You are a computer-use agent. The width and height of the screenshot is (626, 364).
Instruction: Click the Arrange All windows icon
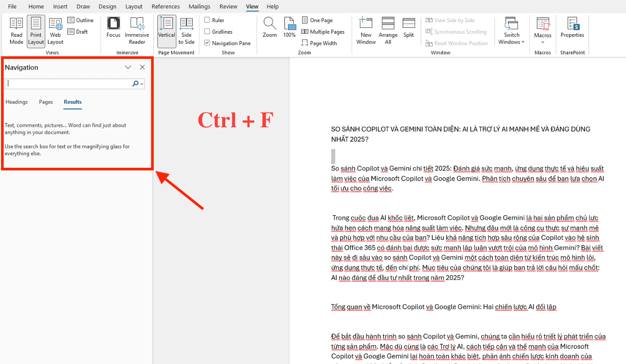click(388, 31)
